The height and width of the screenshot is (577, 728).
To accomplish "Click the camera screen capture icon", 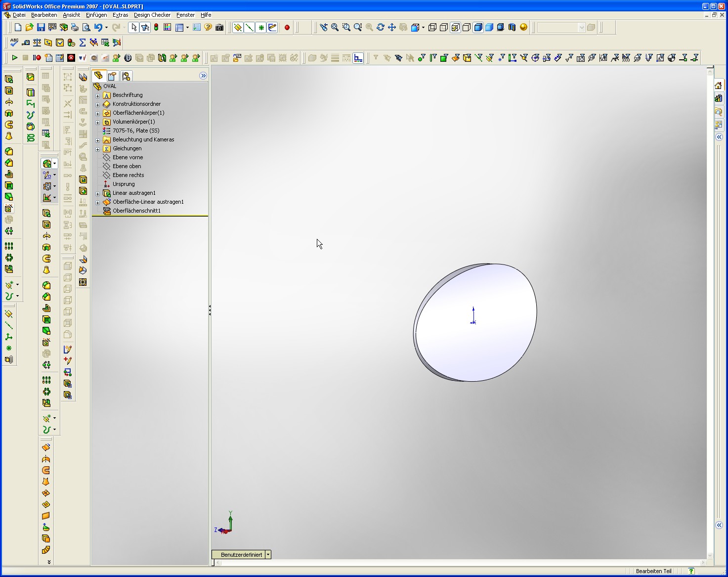I will coord(219,27).
